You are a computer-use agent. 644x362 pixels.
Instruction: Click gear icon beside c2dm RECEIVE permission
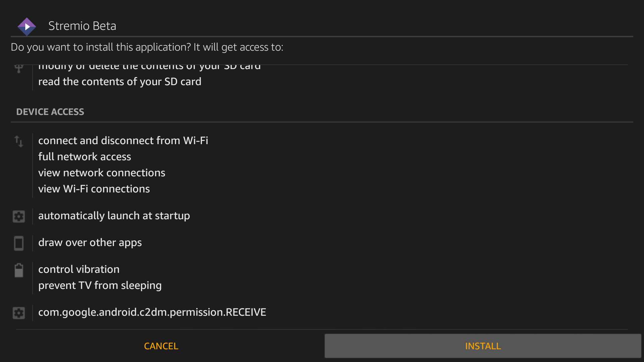click(x=19, y=313)
